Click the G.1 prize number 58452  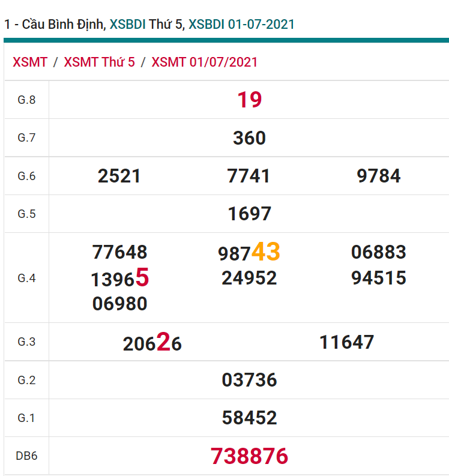click(249, 418)
